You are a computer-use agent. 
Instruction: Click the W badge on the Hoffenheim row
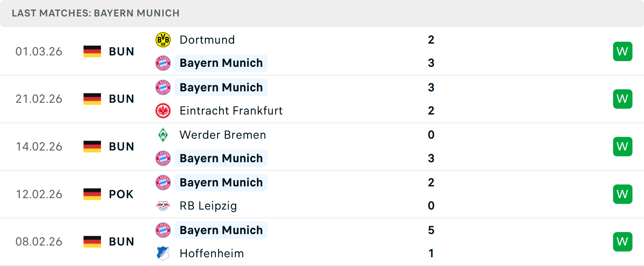pos(623,241)
